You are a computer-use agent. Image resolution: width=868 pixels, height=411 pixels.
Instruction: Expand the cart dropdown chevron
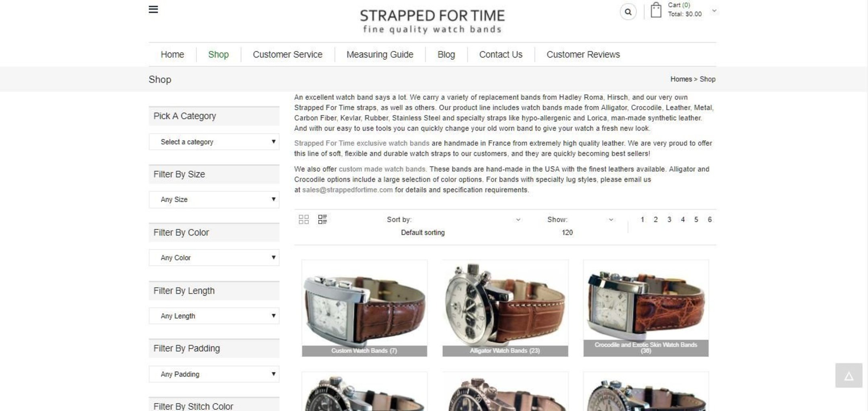coord(714,11)
